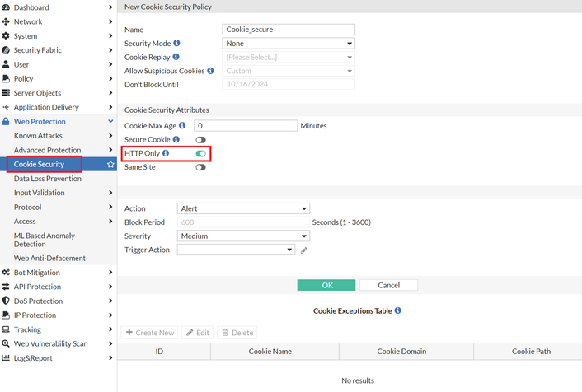
Task: Turn on the Same Site toggle
Action: point(200,167)
